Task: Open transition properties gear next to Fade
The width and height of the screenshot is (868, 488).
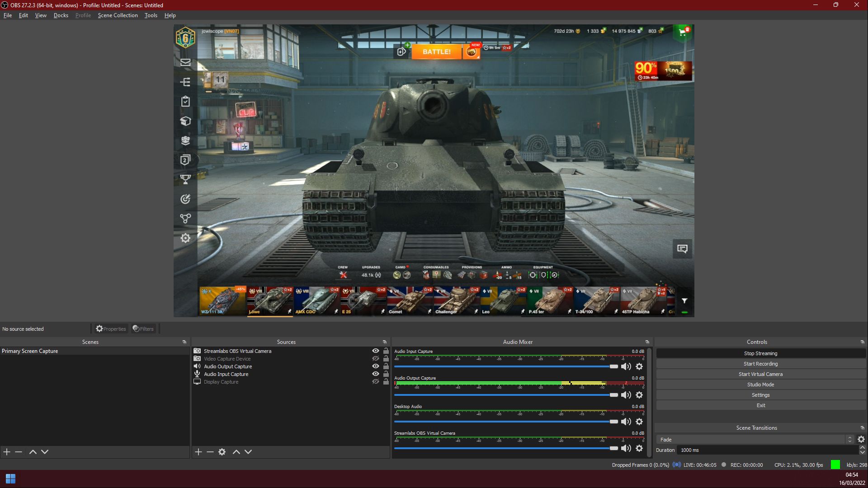Action: [861, 439]
